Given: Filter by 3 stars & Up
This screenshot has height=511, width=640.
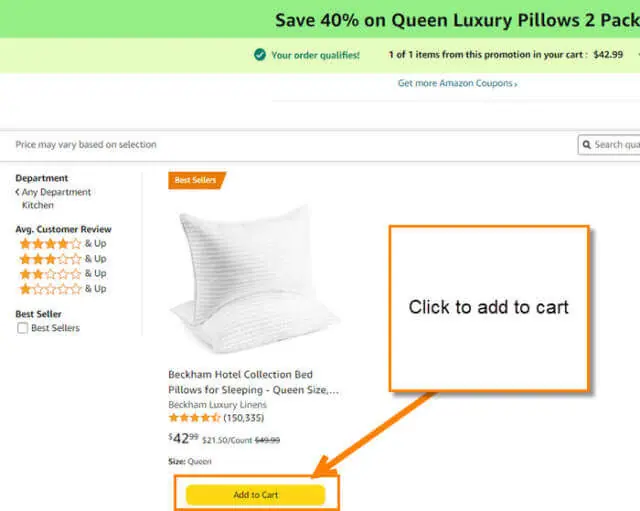Looking at the screenshot, I should pos(63,259).
